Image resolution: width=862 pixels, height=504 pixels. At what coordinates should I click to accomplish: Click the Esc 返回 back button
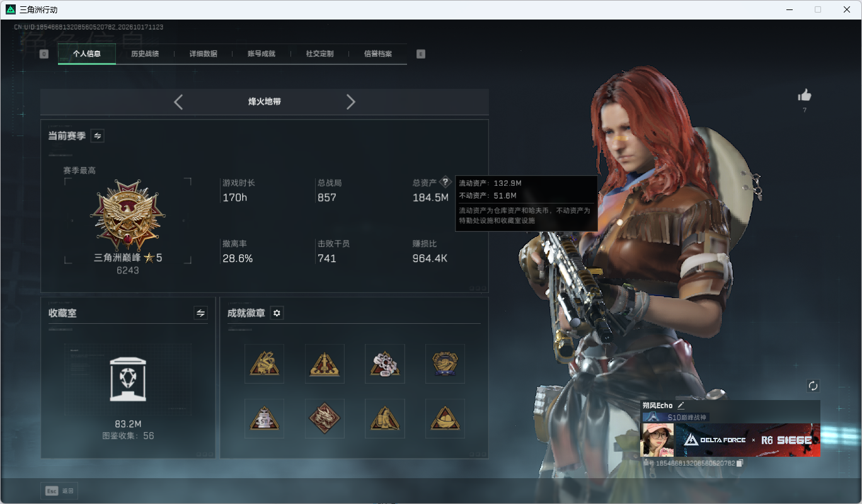59,491
